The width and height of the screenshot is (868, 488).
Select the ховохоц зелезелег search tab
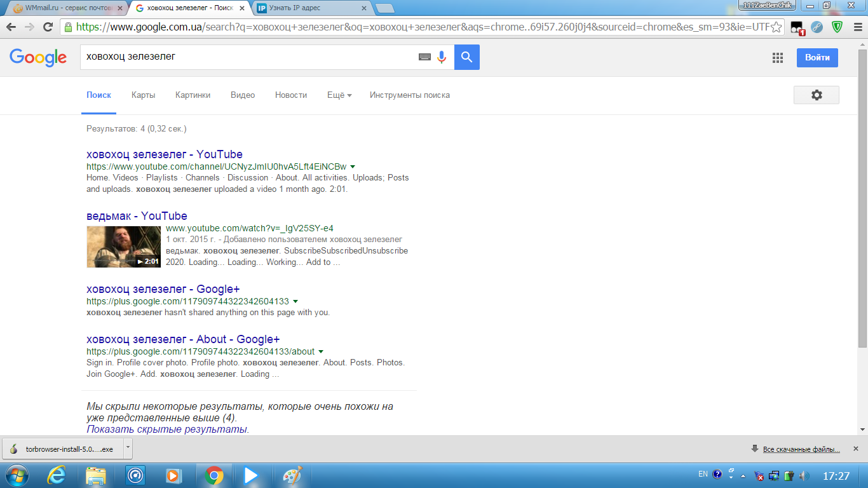(190, 8)
